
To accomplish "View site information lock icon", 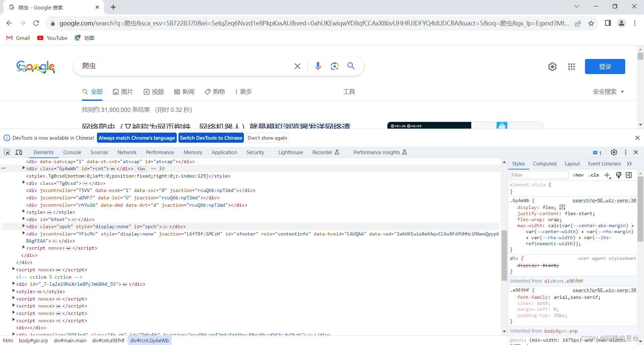I will point(52,23).
